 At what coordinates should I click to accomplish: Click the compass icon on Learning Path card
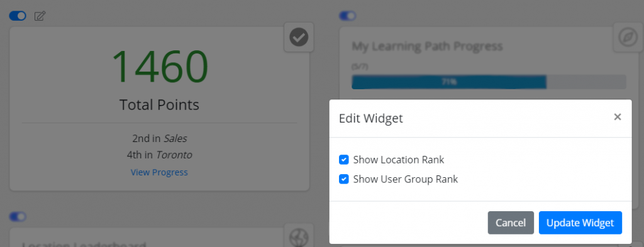(x=628, y=37)
